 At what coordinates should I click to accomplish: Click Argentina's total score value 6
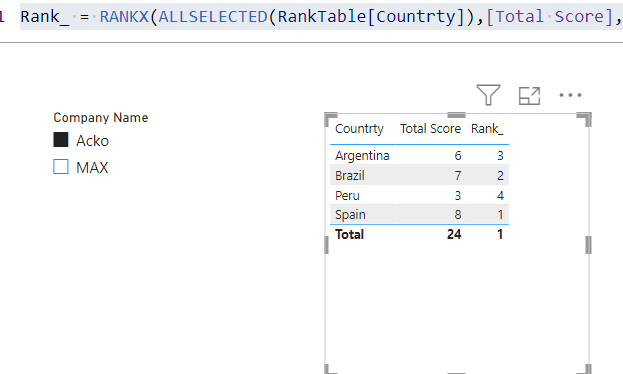click(458, 155)
